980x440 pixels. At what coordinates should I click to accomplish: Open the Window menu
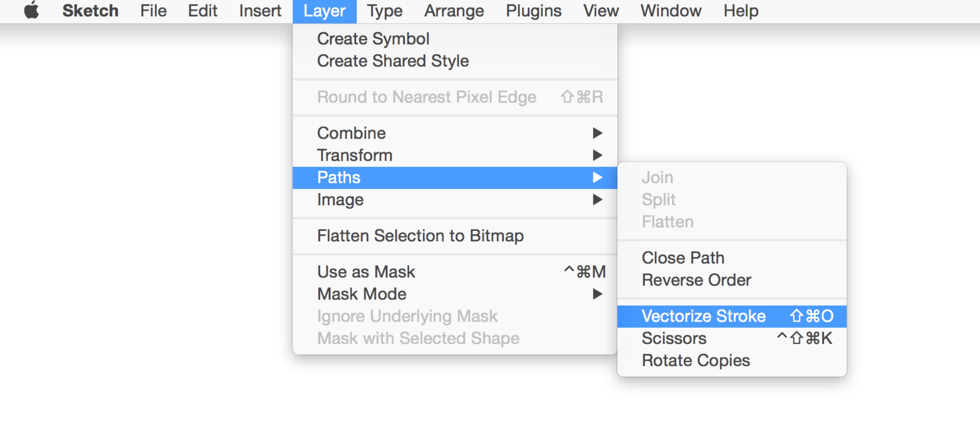tap(671, 11)
